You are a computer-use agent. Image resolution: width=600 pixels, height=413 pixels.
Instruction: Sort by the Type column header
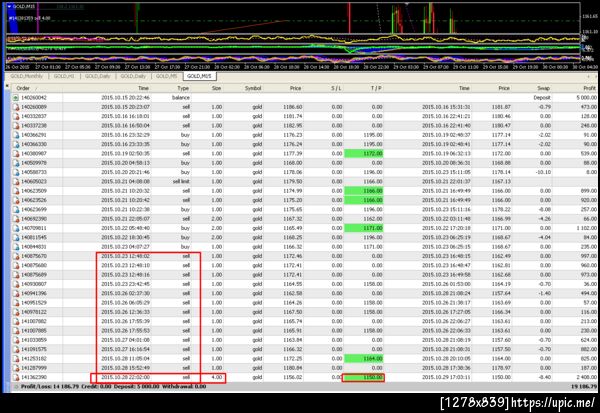[183, 88]
